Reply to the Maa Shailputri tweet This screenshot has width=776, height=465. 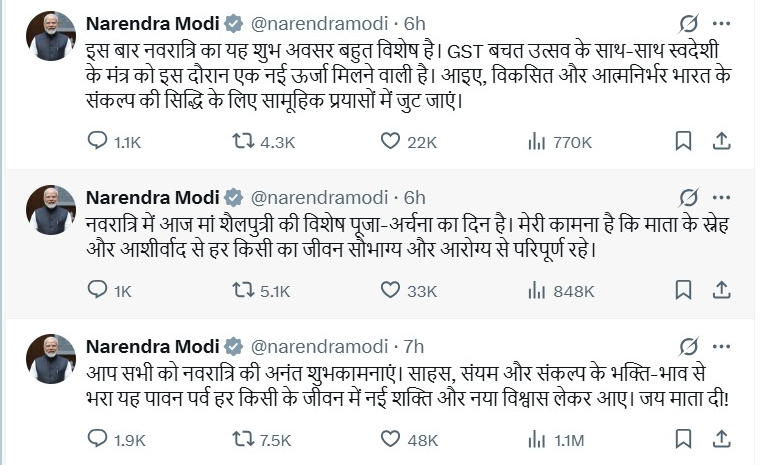click(x=98, y=290)
